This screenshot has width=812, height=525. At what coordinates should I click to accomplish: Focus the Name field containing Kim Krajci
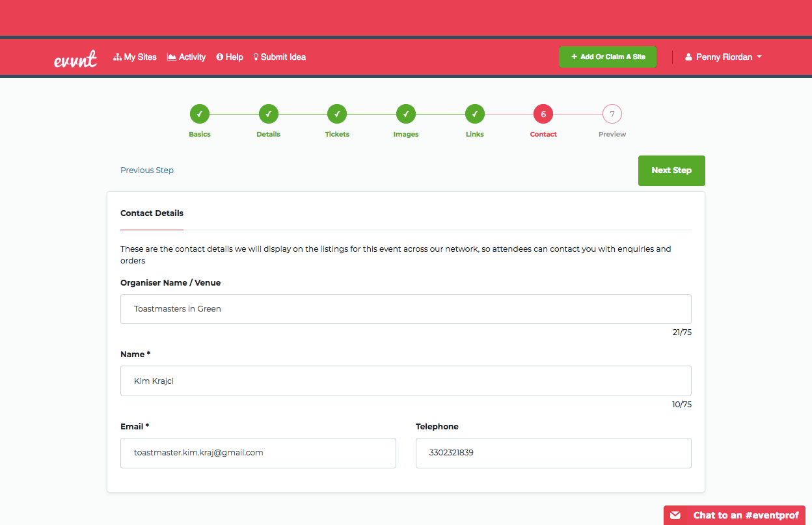click(x=406, y=381)
